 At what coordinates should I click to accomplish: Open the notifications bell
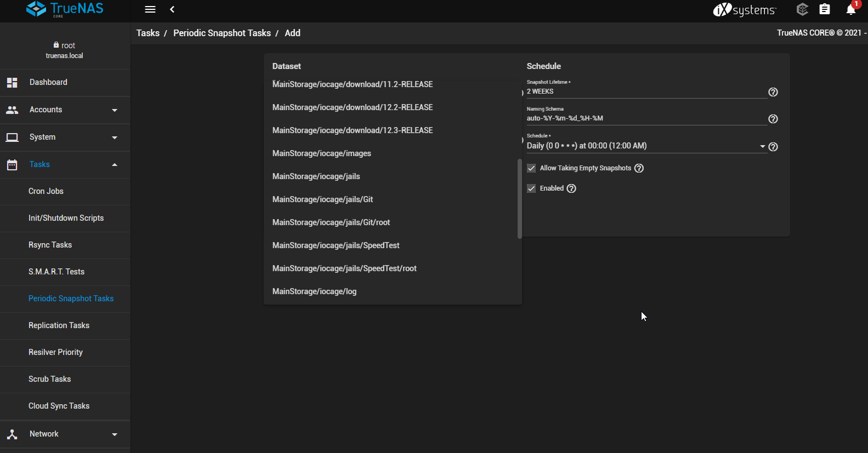click(x=850, y=9)
